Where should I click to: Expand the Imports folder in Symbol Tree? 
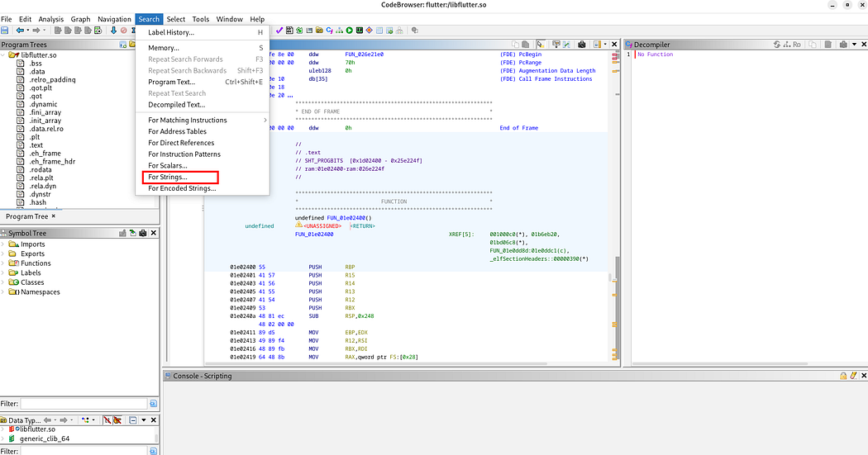tap(3, 244)
